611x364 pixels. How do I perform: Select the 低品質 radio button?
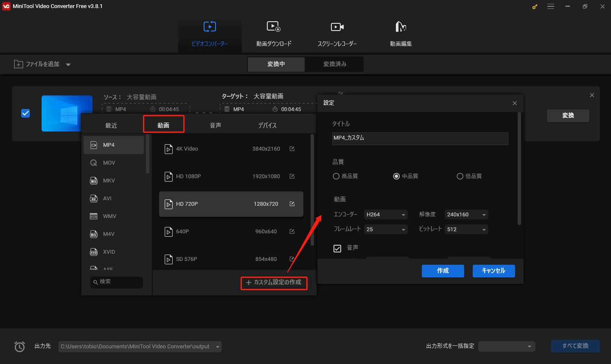tap(460, 176)
